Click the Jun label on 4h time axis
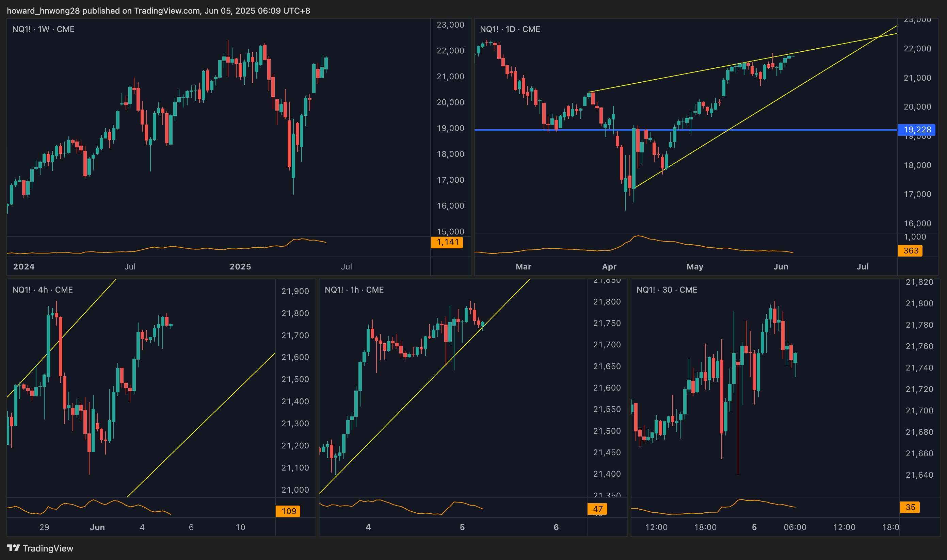947x560 pixels. tap(97, 527)
